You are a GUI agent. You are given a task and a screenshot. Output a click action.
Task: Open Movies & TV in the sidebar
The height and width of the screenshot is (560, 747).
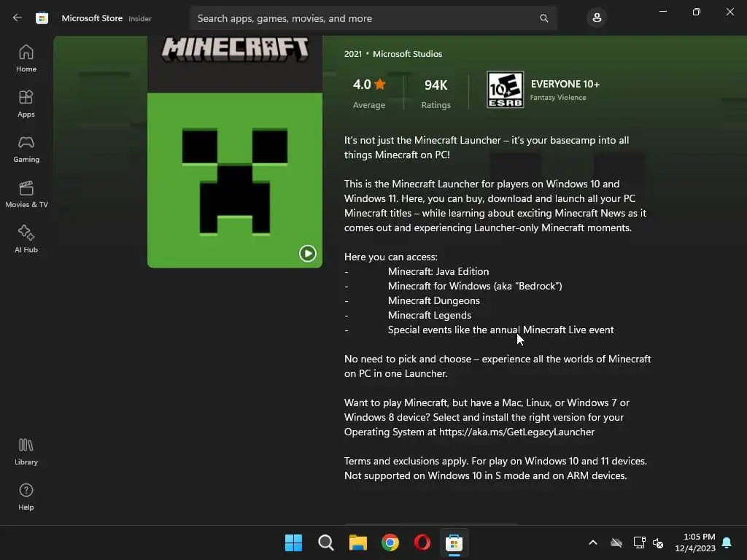pyautogui.click(x=26, y=194)
